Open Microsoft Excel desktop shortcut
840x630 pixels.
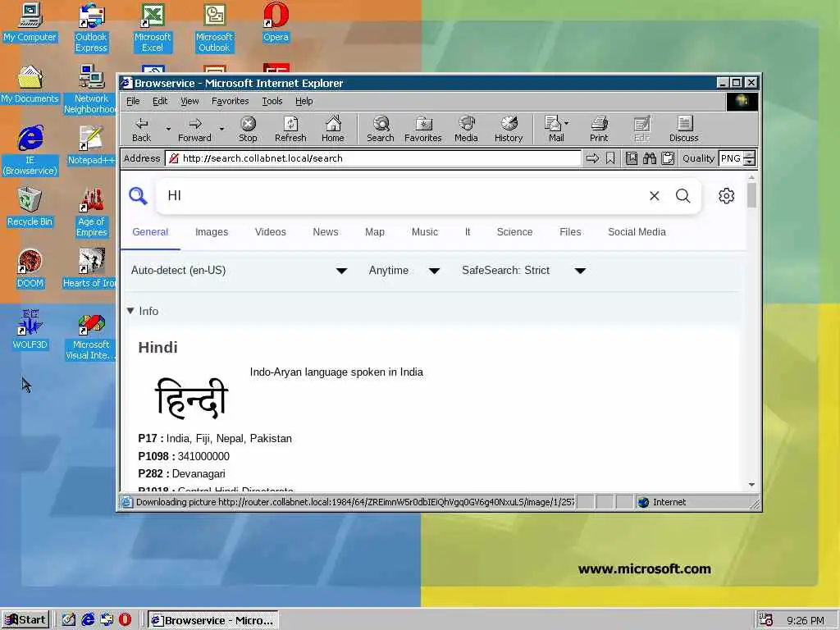coord(153,28)
